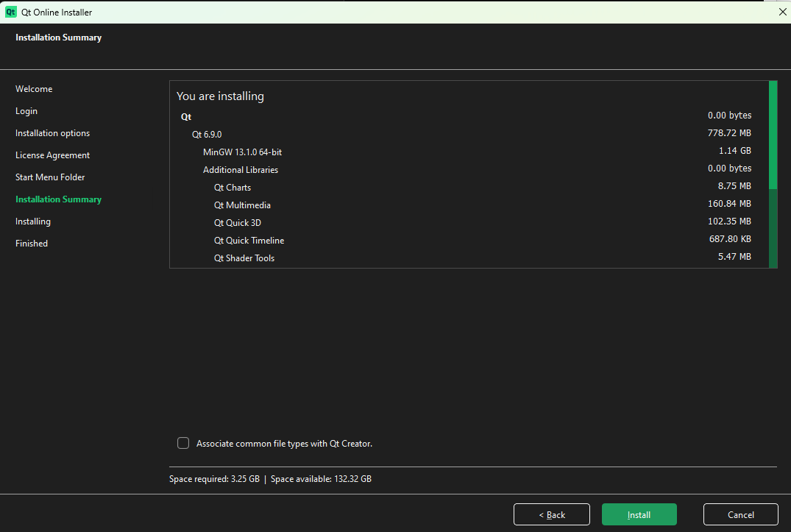Select License Agreement step in sidebar
The image size is (791, 532).
(x=52, y=155)
